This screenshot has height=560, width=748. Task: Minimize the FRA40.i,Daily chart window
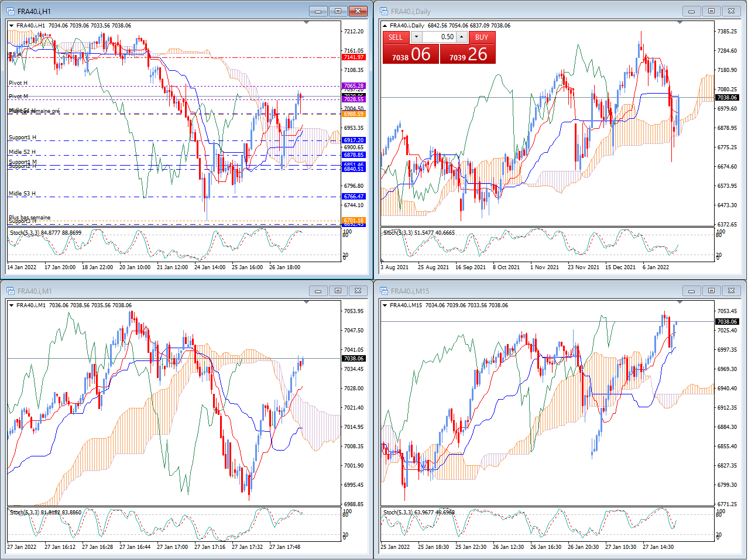coord(691,11)
